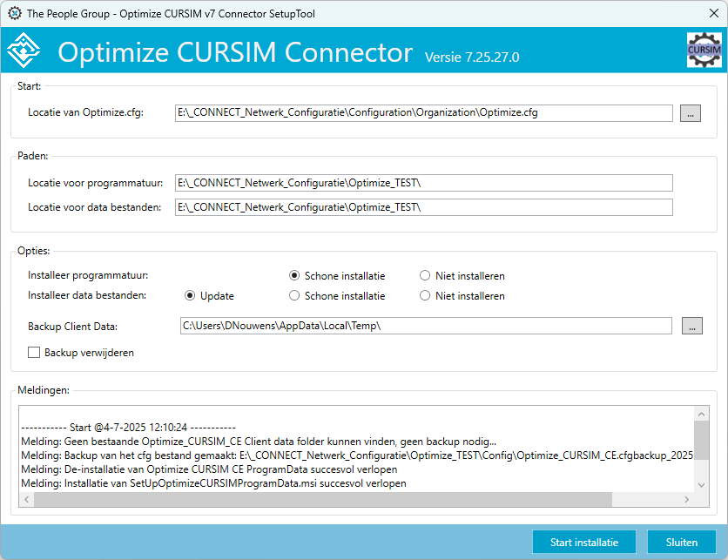Browse for Backup Client Data folder
The height and width of the screenshot is (560, 728).
point(691,326)
